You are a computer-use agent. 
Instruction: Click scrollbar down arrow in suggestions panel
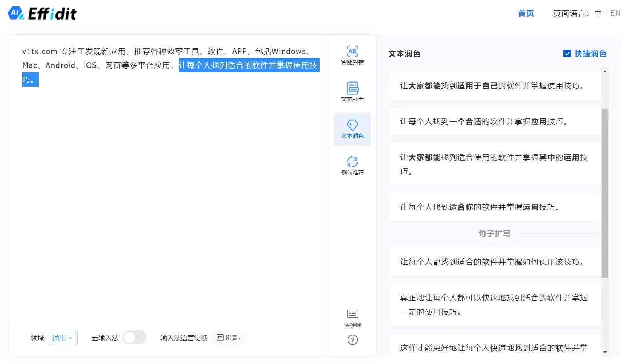pyautogui.click(x=605, y=352)
